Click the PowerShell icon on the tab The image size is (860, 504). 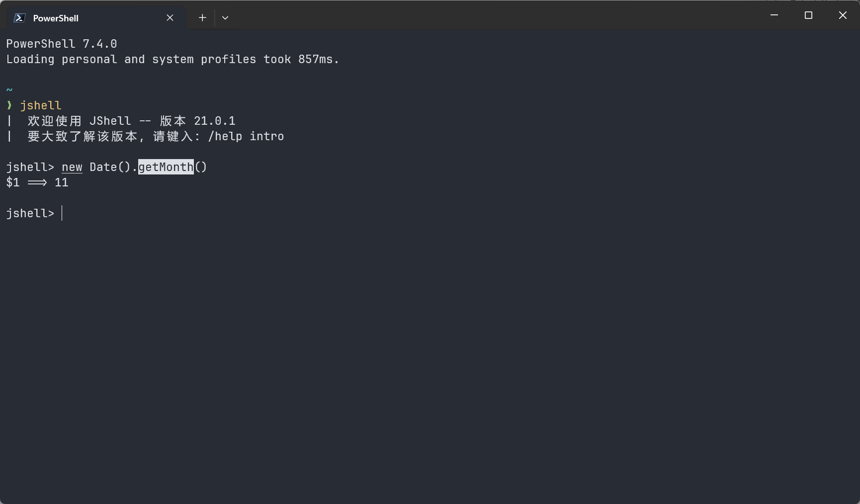point(18,17)
